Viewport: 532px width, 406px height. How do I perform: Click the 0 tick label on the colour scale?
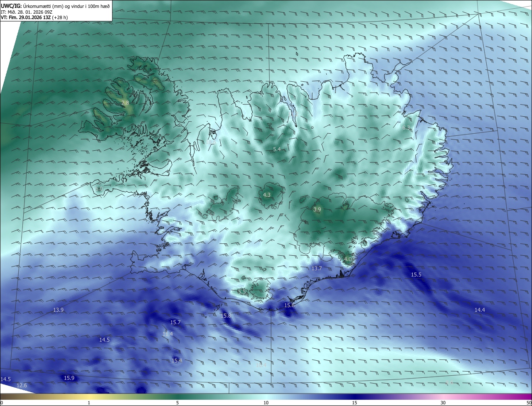2,403
